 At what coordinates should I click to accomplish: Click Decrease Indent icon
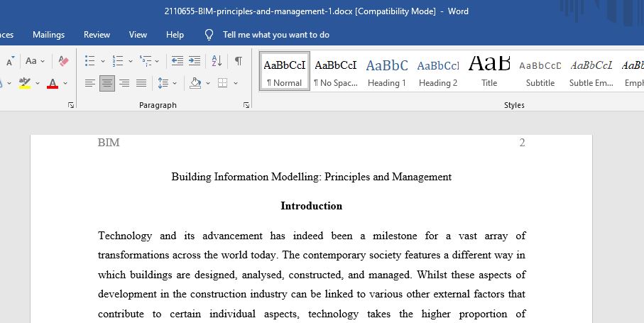[178, 61]
